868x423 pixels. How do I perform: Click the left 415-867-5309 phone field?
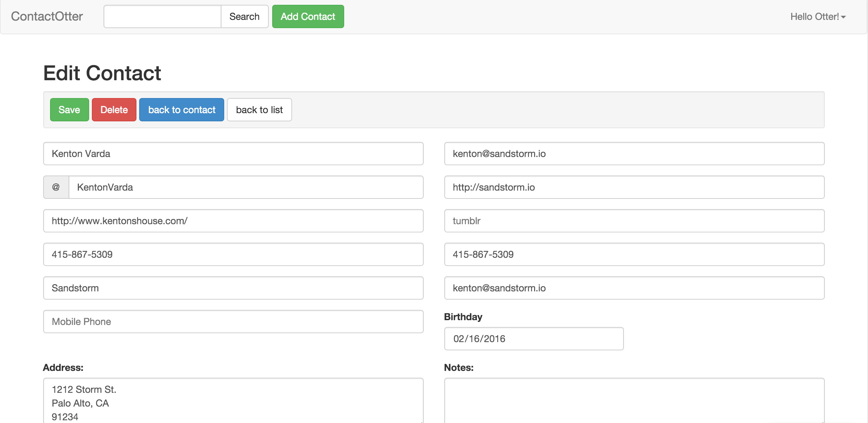(233, 254)
